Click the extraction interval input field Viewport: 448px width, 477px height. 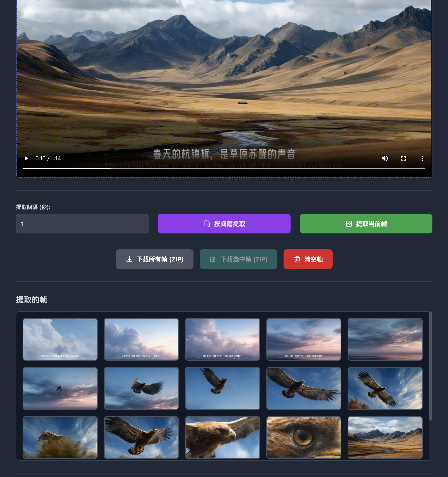click(82, 224)
